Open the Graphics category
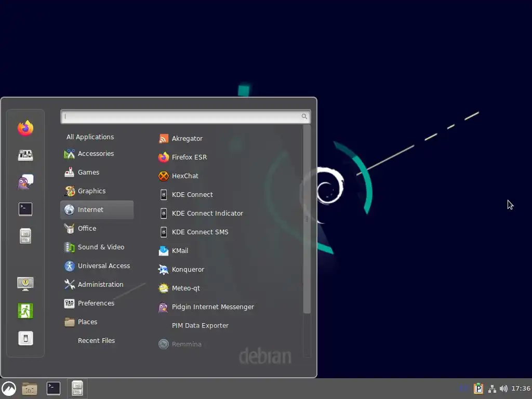This screenshot has width=532, height=399. [97, 191]
